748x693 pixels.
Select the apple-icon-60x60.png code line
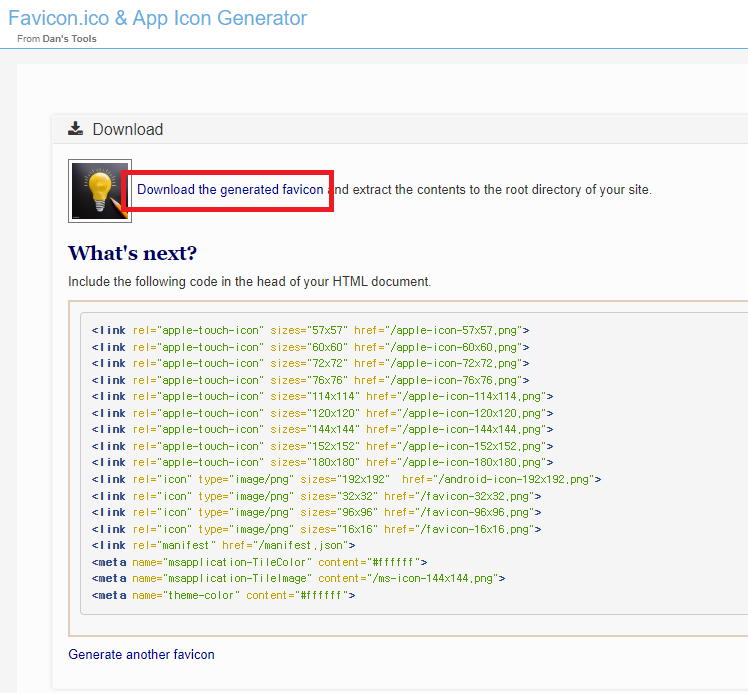click(x=311, y=347)
